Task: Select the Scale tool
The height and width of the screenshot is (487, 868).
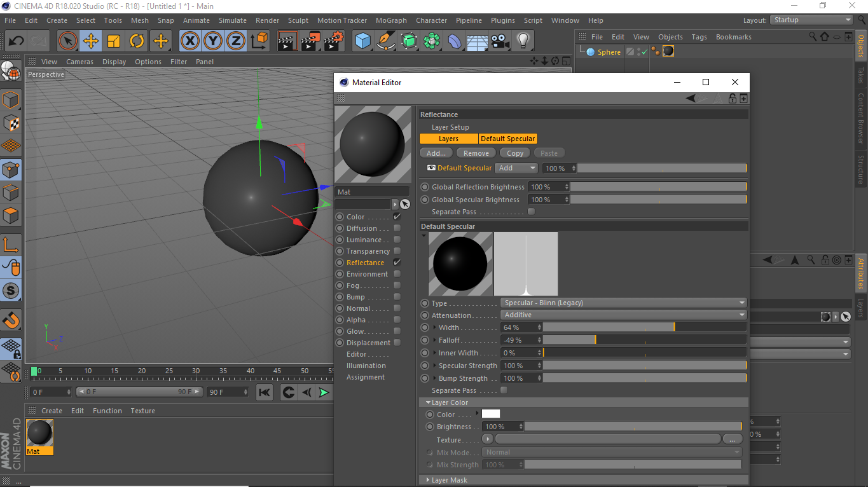Action: click(114, 41)
